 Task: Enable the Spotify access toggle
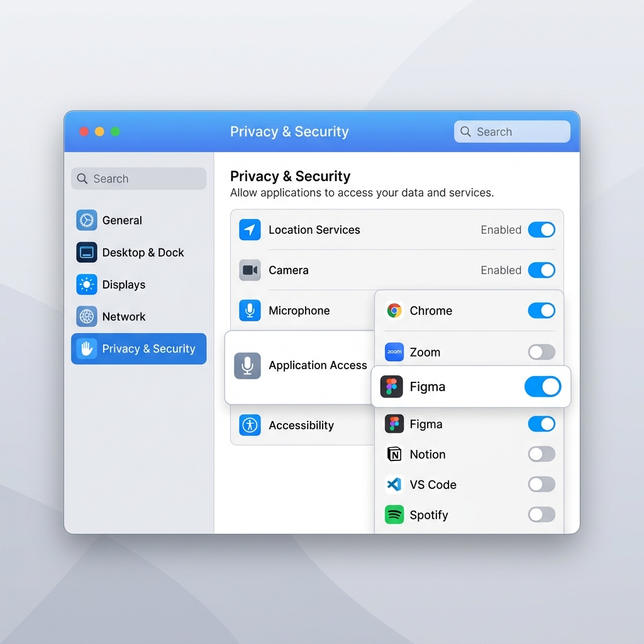pos(541,514)
